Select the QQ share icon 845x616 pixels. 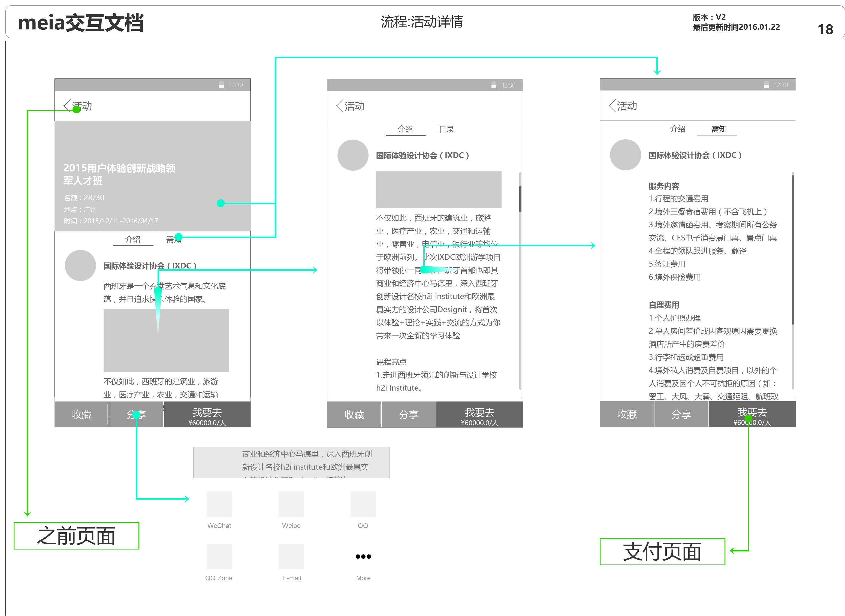[363, 504]
